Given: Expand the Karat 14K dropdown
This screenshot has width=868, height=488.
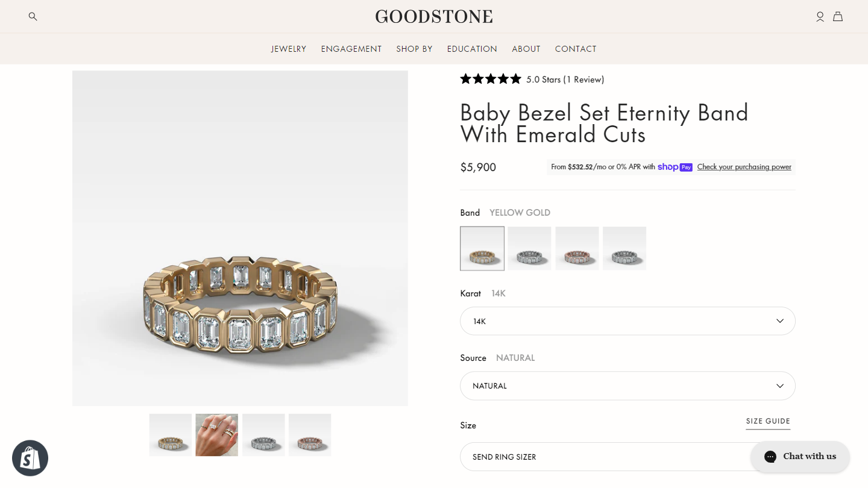Looking at the screenshot, I should tap(627, 321).
